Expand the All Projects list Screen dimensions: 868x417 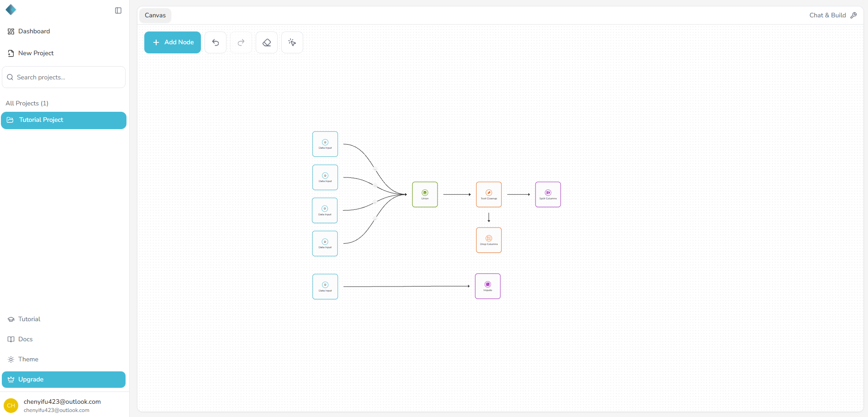click(x=26, y=103)
